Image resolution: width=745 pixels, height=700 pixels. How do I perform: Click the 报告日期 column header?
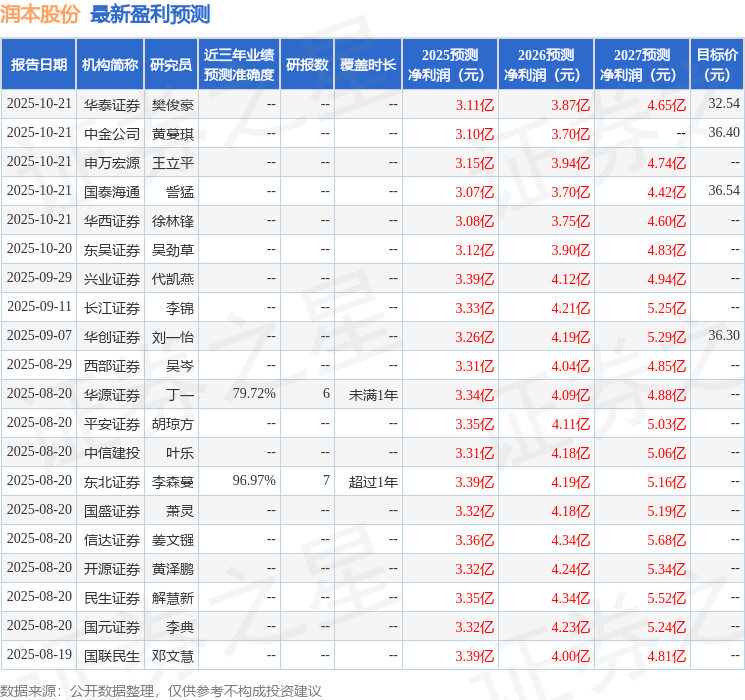click(x=38, y=65)
